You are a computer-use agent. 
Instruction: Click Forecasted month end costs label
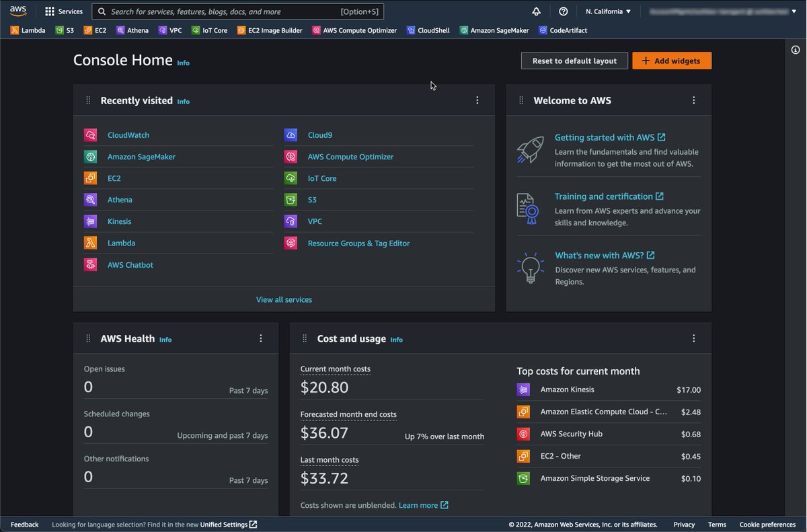(x=348, y=414)
